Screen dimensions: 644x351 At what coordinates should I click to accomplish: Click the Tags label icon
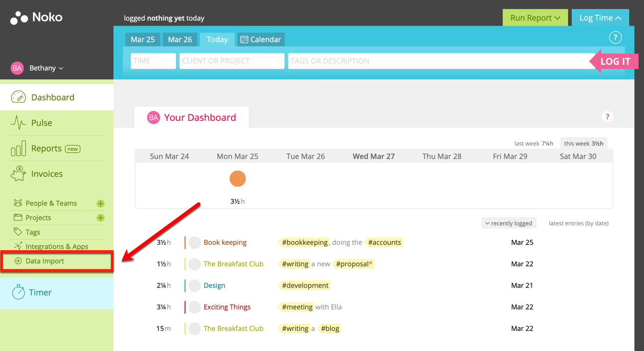click(18, 232)
